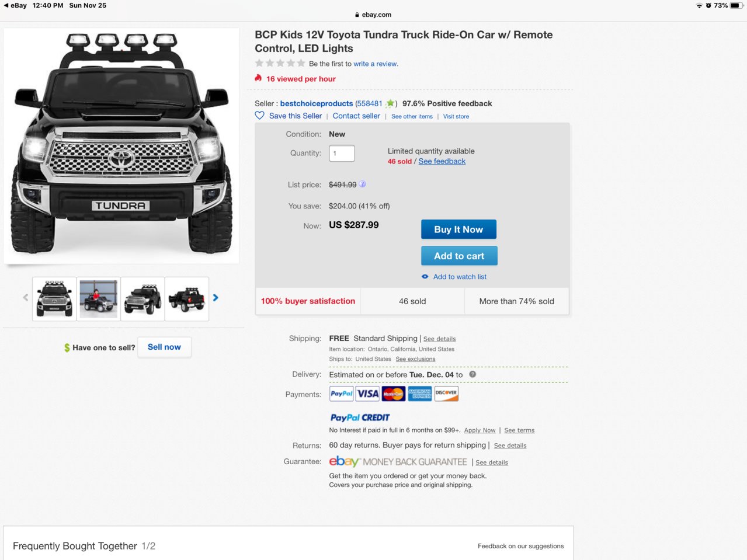Tap the lock icon beside ebay.com

tap(357, 15)
